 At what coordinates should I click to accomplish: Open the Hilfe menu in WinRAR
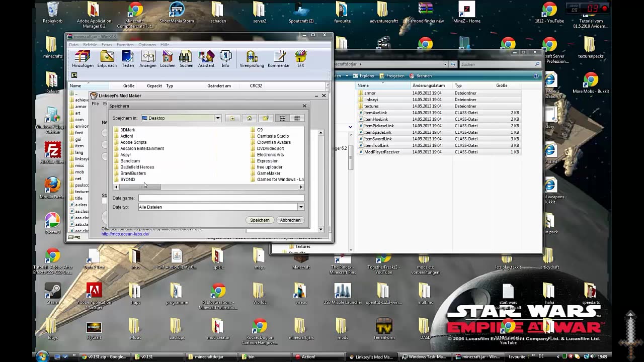coord(165,45)
